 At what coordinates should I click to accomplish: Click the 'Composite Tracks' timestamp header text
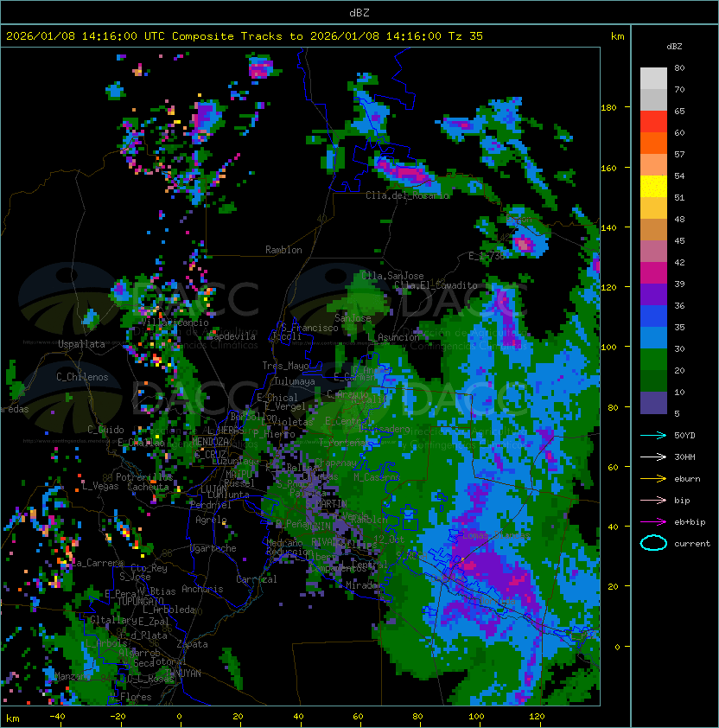(x=245, y=36)
